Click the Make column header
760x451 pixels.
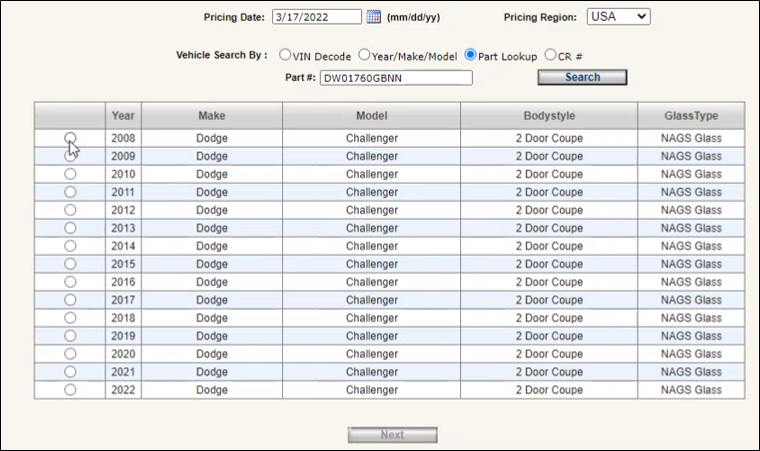point(212,115)
